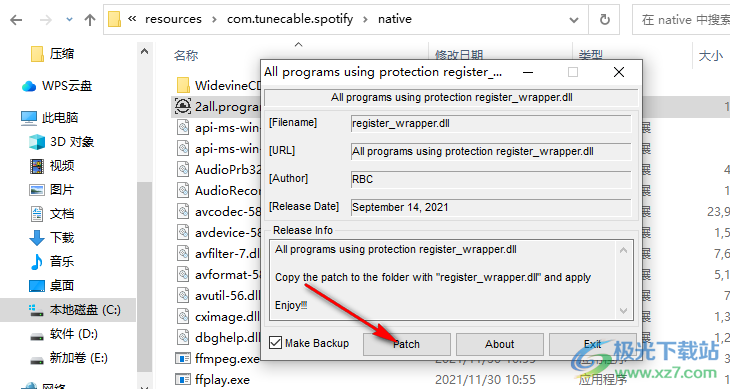
Task: Select avformat-58 dll file icon
Action: 183,275
